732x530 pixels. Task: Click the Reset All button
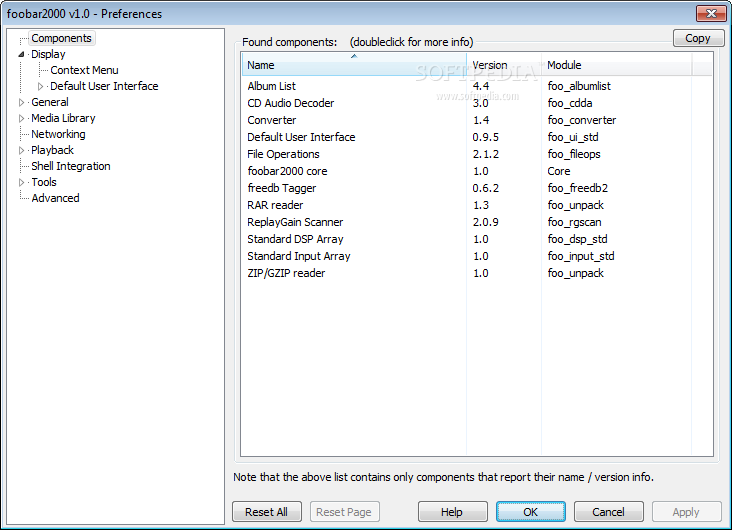point(267,512)
